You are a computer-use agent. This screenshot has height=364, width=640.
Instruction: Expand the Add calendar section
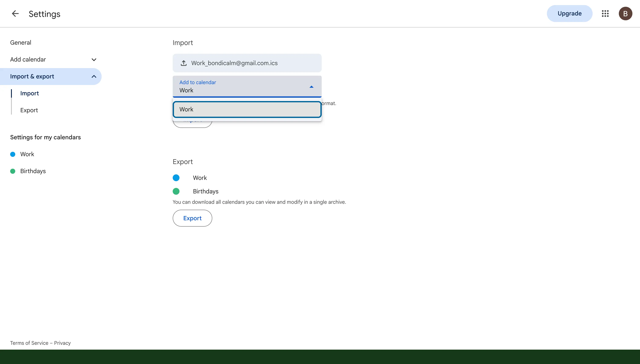coord(51,59)
